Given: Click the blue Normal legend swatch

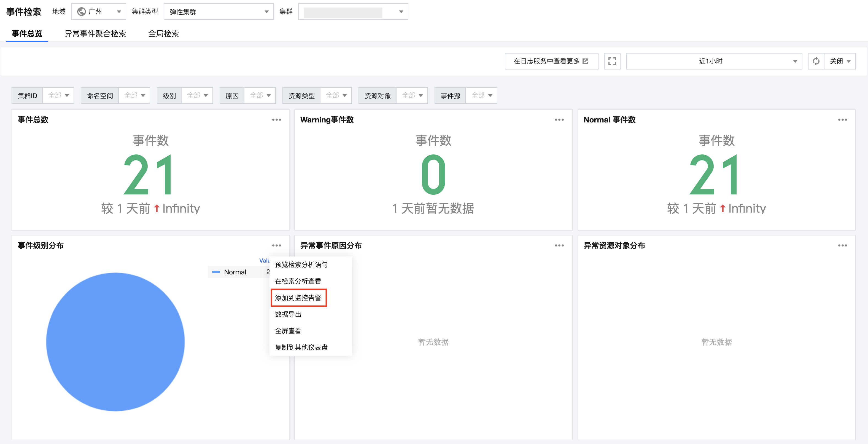Looking at the screenshot, I should point(216,272).
